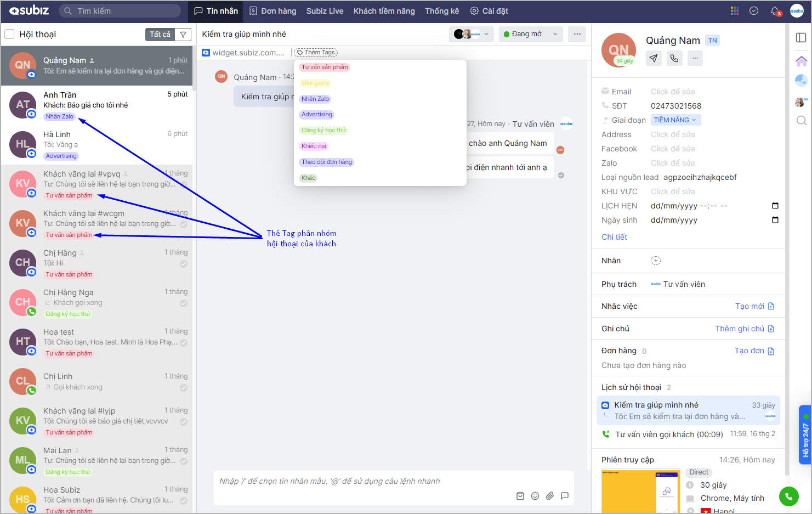Toggle the right sidebar panel layout icon
The width and height of the screenshot is (812, 514).
click(x=801, y=37)
